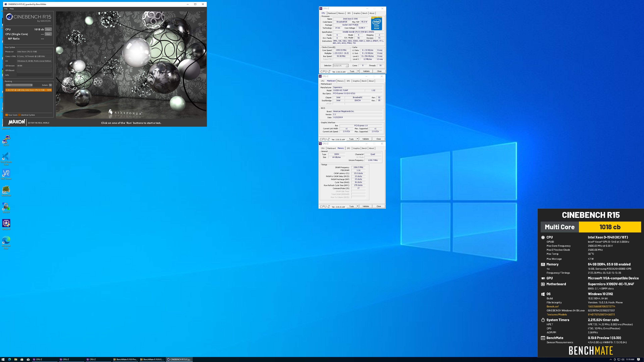The image size is (644, 362).
Task: Open Tools dropdown arrow in Memory window
Action: coord(358,206)
